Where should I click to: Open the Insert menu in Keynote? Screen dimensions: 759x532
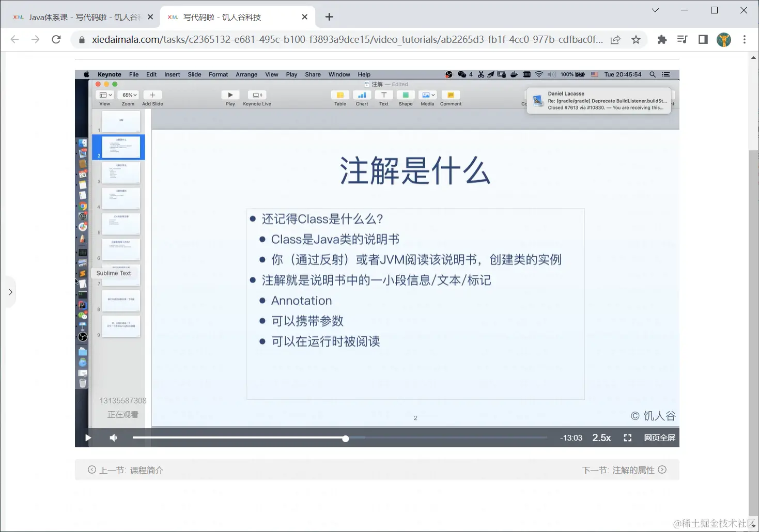(172, 74)
